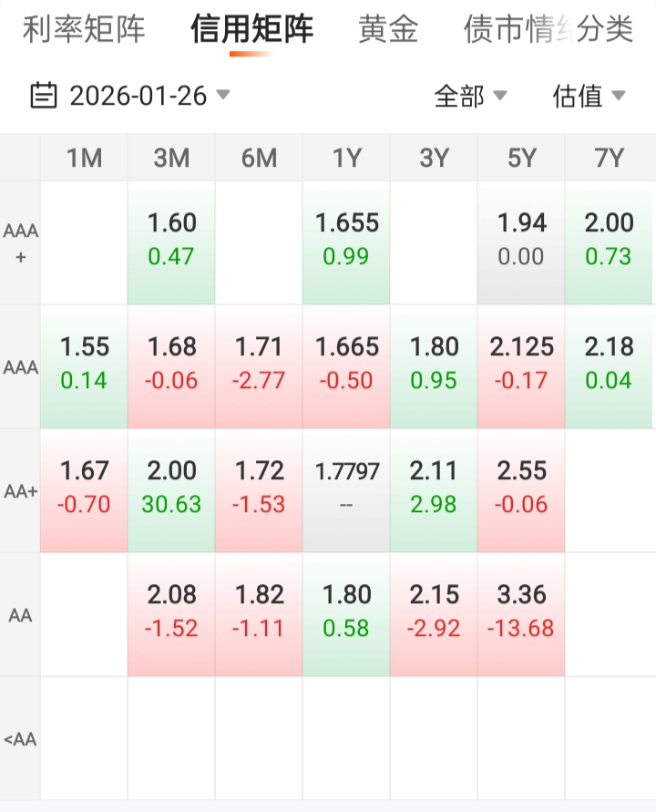Tap the <AA rating row label

tap(20, 739)
